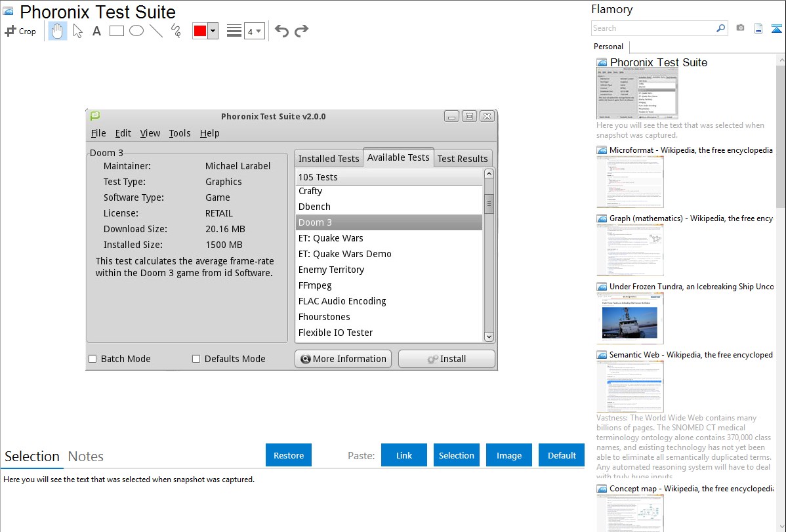The height and width of the screenshot is (532, 786).
Task: Click the Concept map snapshot title
Action: click(691, 488)
